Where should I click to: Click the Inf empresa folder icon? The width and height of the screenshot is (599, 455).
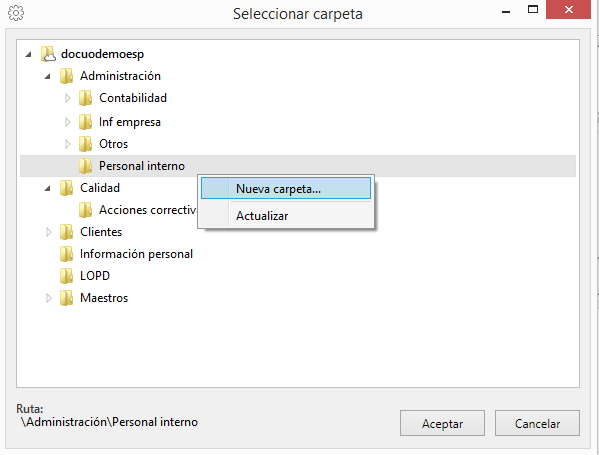point(86,122)
